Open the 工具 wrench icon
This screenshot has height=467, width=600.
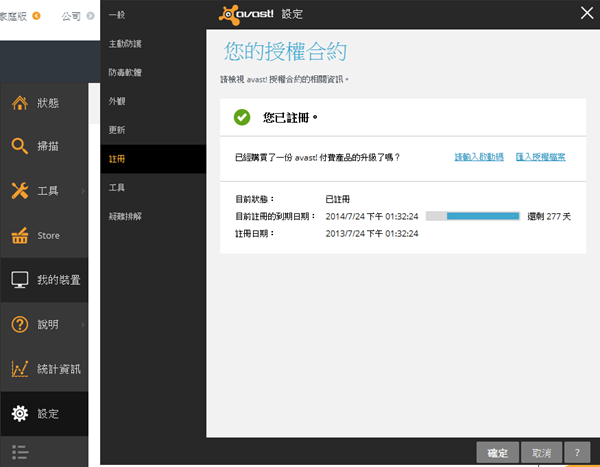click(x=20, y=191)
